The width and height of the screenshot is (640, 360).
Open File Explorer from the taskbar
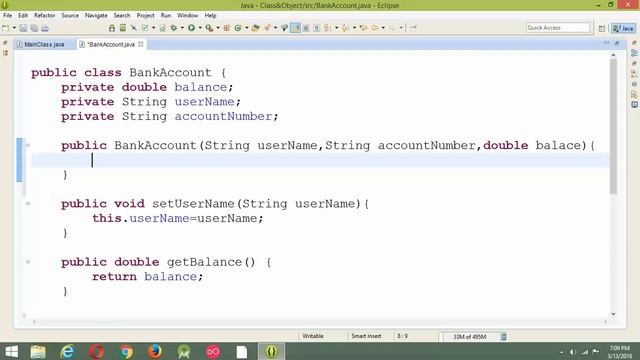tap(38, 351)
